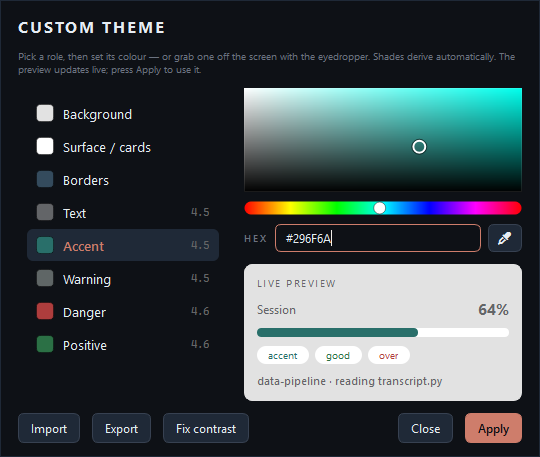Apply the custom theme
Image resolution: width=540 pixels, height=457 pixels.
coord(493,428)
